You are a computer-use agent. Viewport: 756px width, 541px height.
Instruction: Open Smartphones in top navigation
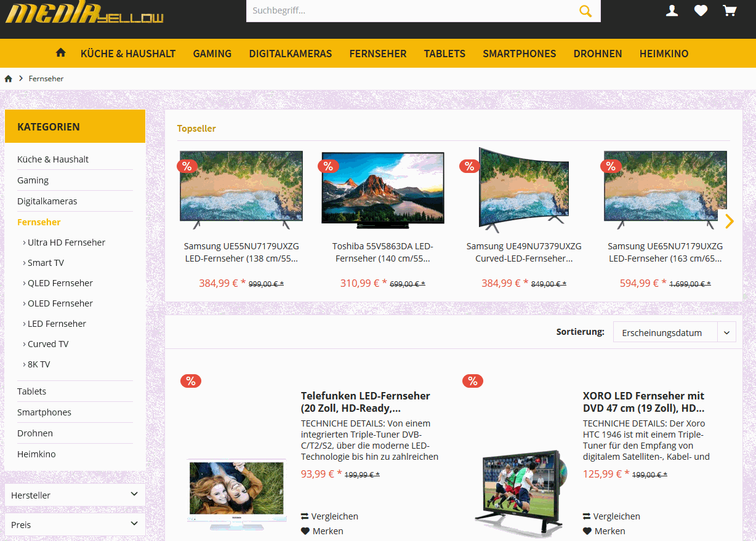(520, 54)
